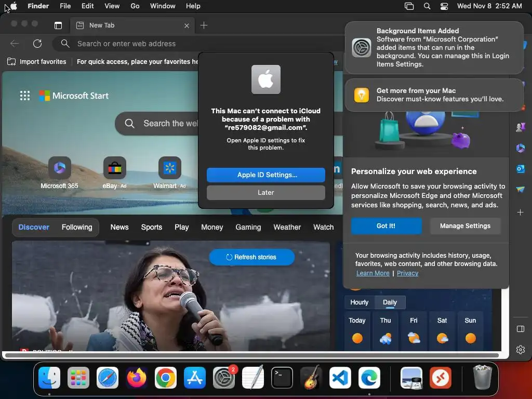
Task: Open Finder from the Dock
Action: [x=49, y=378]
